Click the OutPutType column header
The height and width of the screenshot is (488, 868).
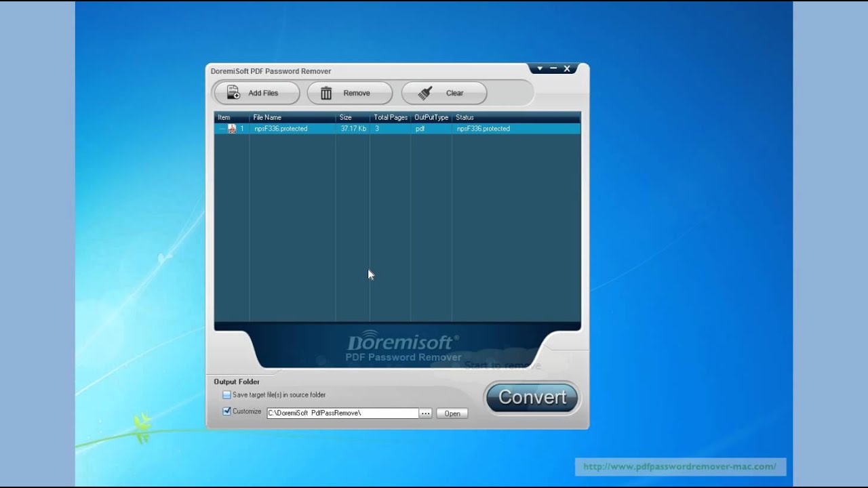[x=431, y=117]
